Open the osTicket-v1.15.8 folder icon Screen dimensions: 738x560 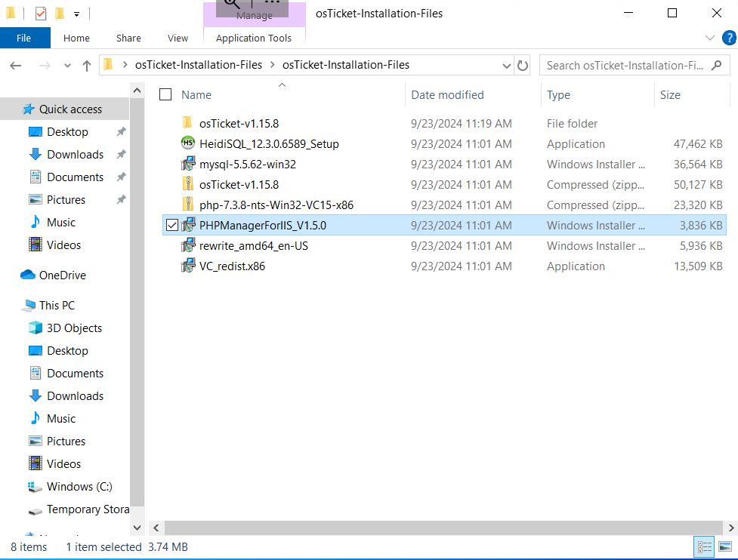pyautogui.click(x=187, y=123)
